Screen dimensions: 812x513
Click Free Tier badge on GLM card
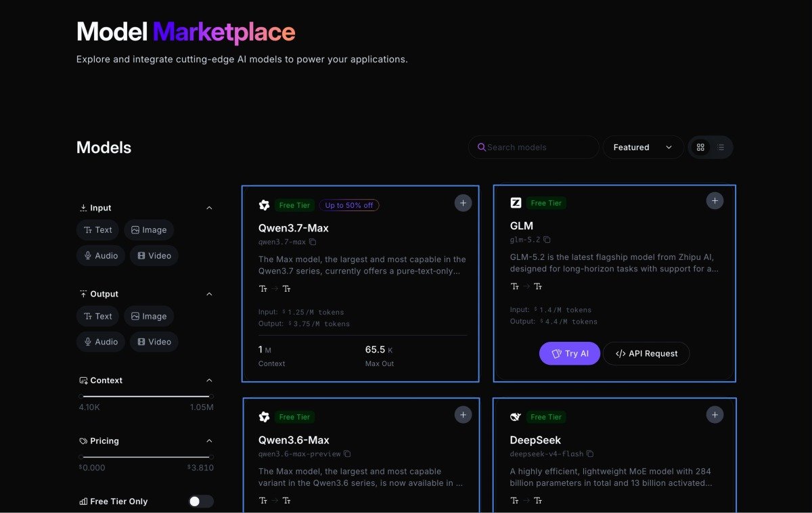546,202
